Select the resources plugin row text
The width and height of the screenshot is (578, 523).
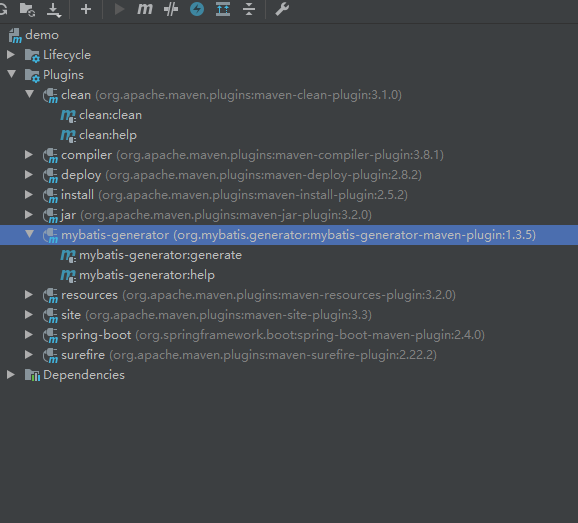[x=258, y=295]
